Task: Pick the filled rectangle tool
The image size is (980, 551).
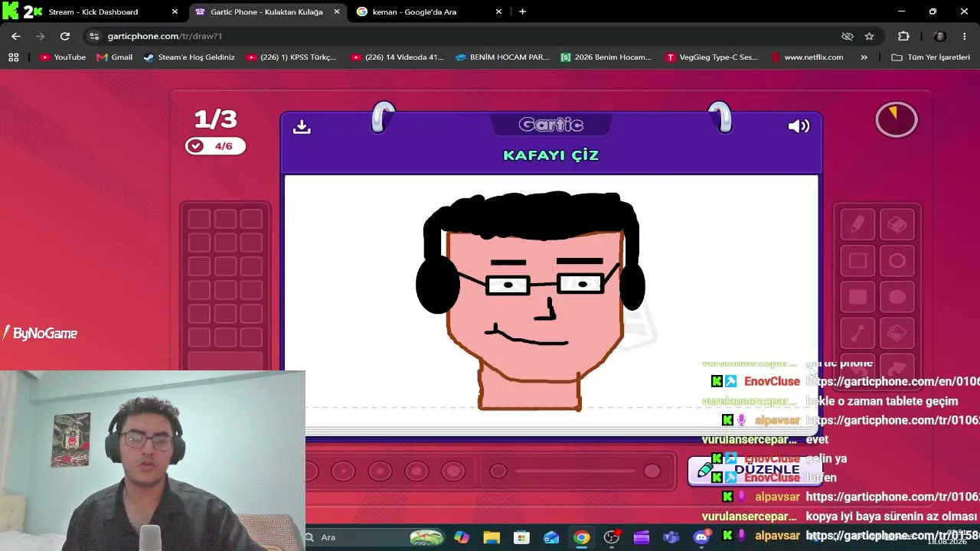Action: [x=857, y=297]
